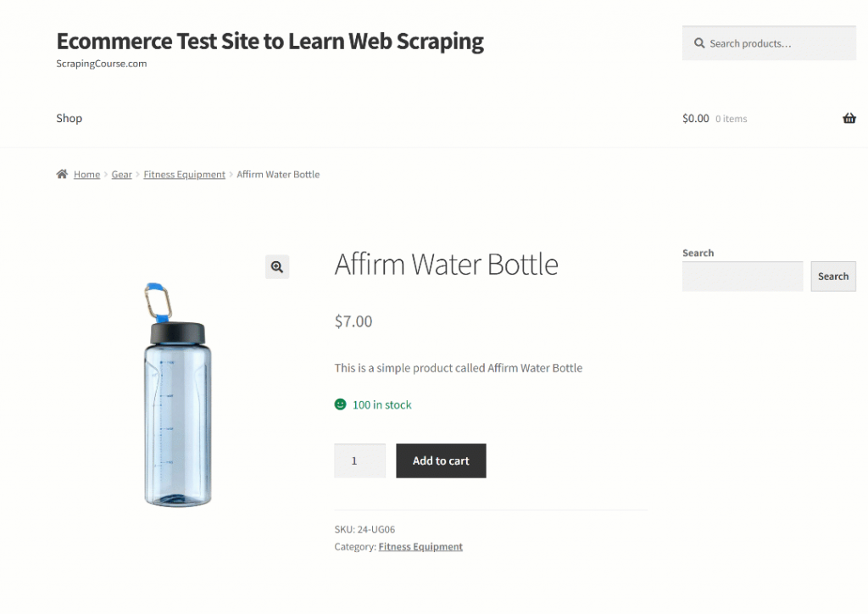This screenshot has height=614, width=868.
Task: Click the green smiley in-stock icon
Action: pos(341,405)
